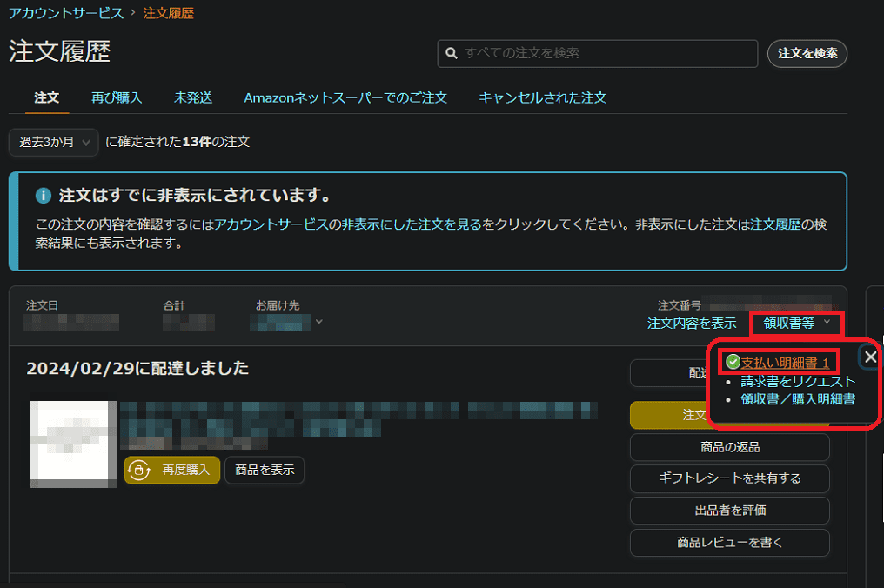
Task: Close the receipt popup with the X
Action: coord(870,357)
